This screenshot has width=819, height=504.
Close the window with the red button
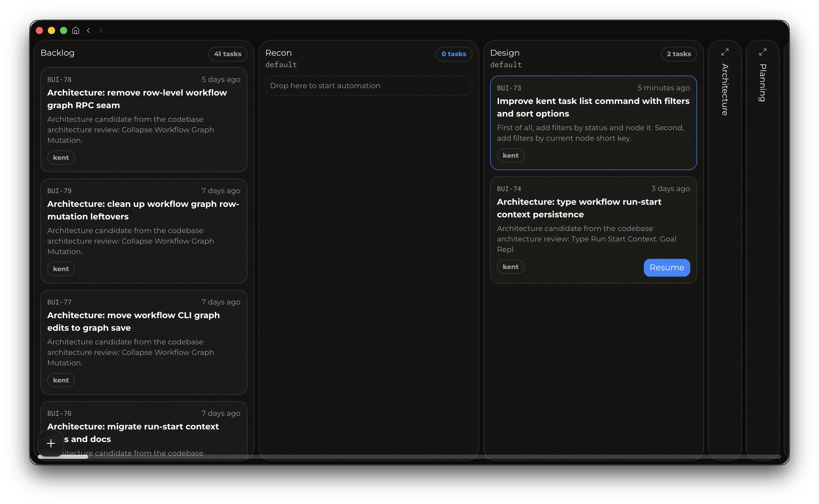point(39,30)
